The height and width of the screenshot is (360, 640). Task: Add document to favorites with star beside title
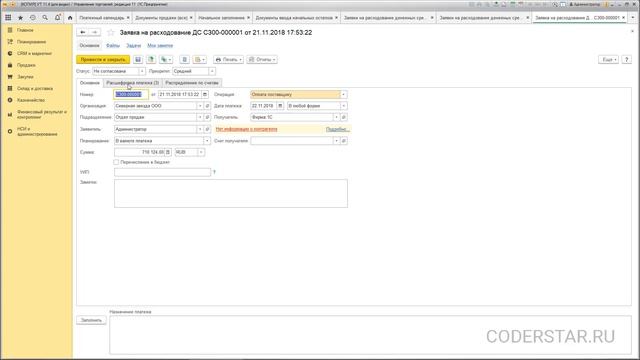(111, 32)
